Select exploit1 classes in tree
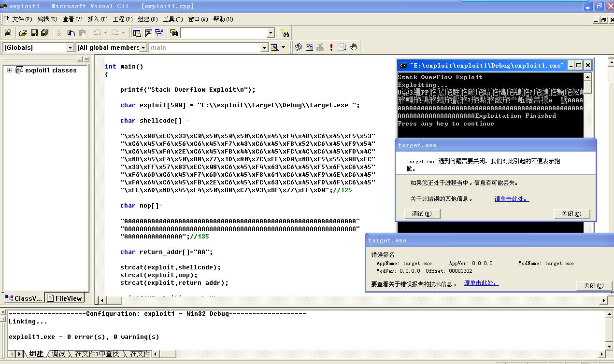 51,70
